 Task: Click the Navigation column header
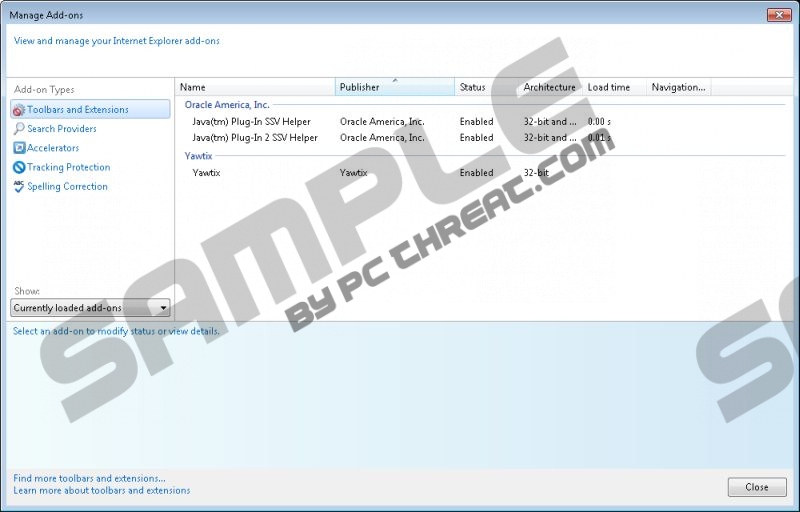click(678, 87)
